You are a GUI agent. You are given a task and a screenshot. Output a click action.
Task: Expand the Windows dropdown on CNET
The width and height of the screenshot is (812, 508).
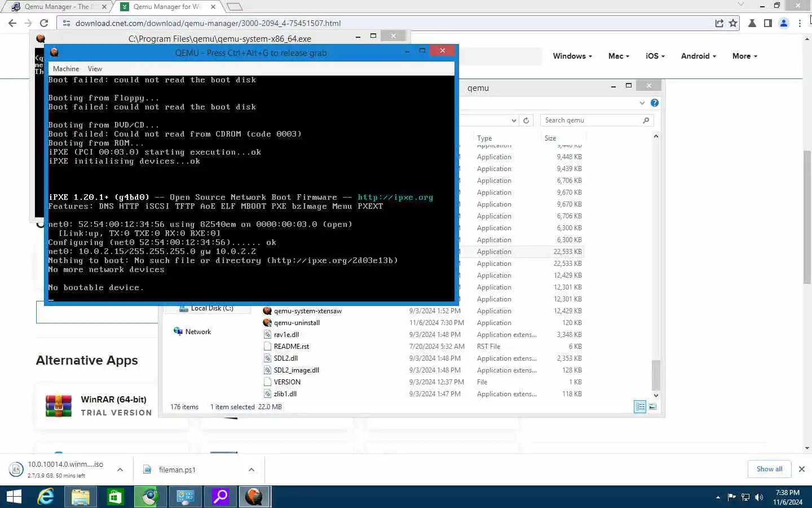tap(572, 56)
